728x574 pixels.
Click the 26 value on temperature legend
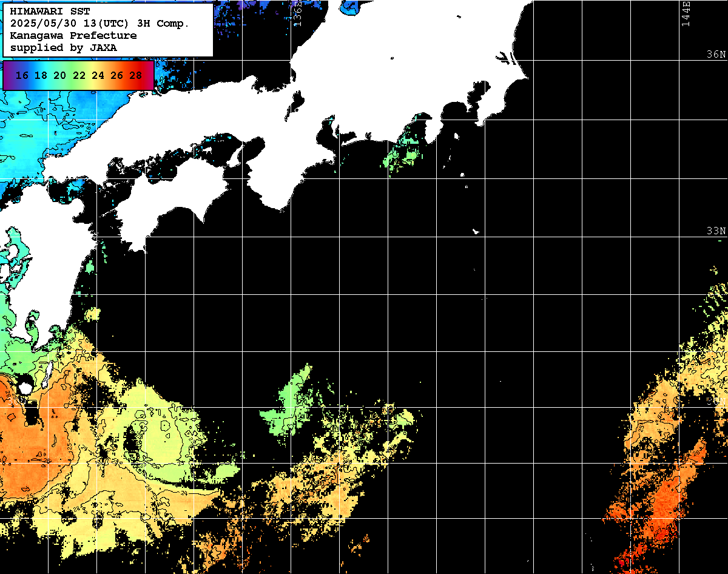(117, 75)
